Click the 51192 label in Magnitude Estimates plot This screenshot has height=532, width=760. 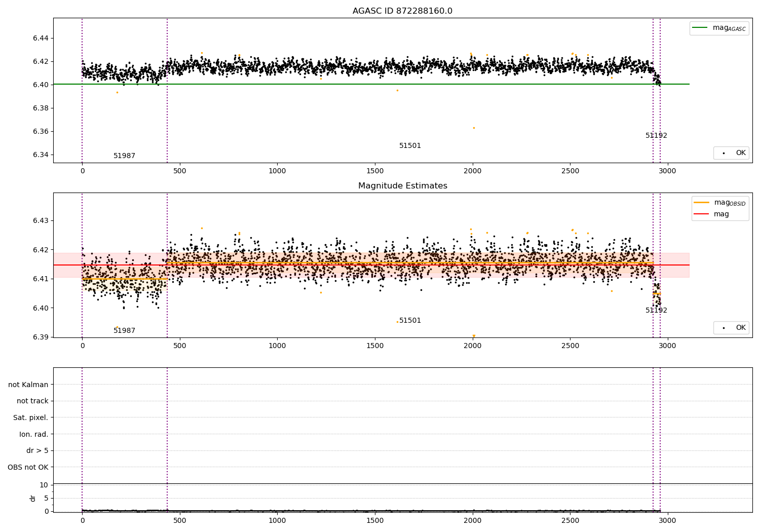tap(656, 311)
